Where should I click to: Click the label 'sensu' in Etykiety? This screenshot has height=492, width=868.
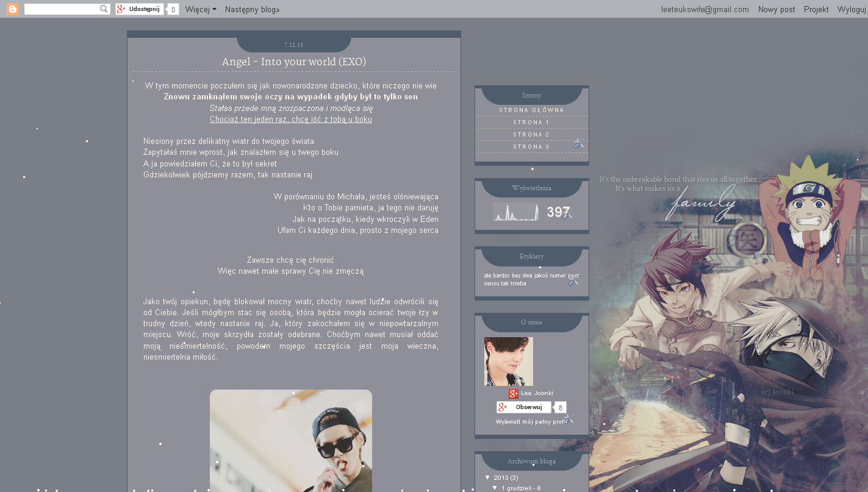492,283
